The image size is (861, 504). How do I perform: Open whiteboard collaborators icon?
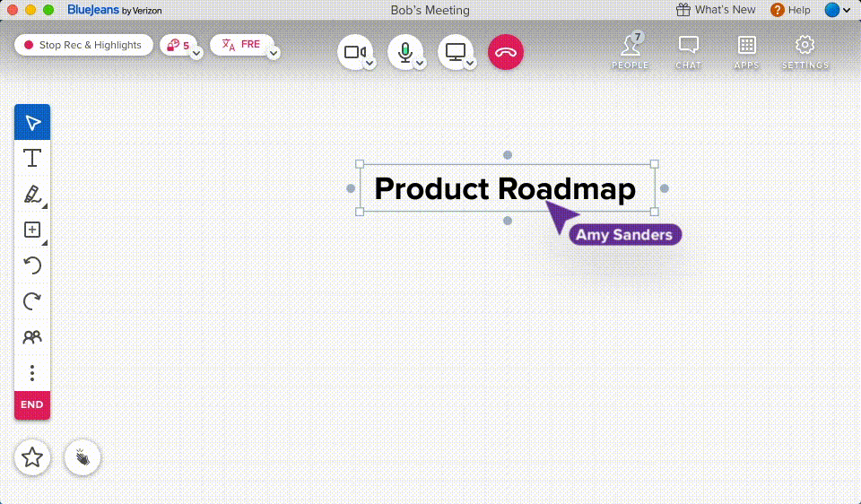32,336
